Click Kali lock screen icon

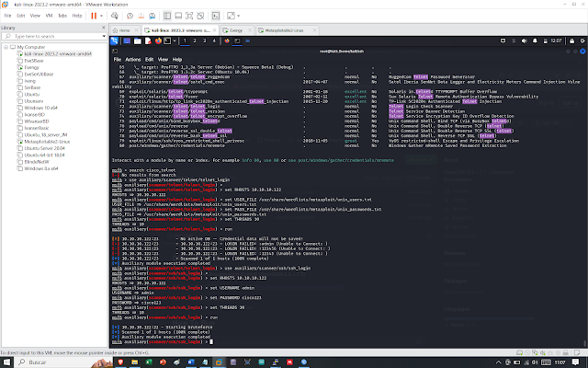[571, 40]
